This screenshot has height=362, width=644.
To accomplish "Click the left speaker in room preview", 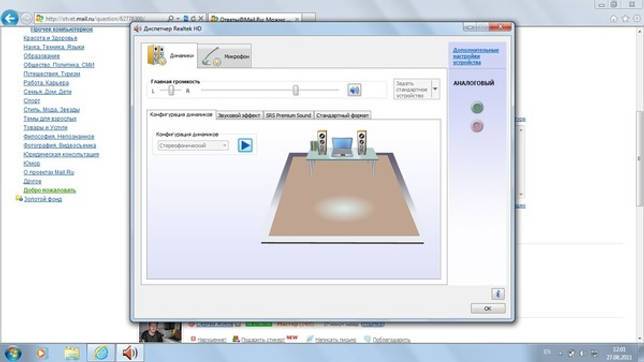I will click(322, 142).
